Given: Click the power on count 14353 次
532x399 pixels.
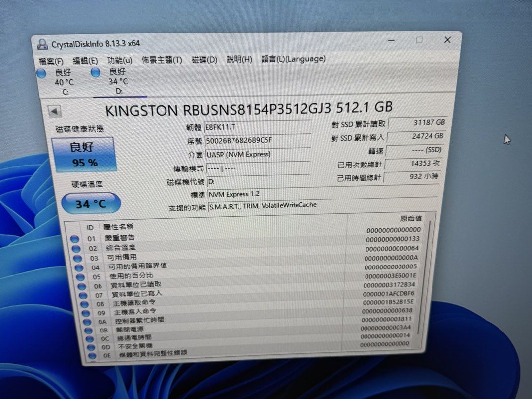Looking at the screenshot, I should click(x=413, y=164).
